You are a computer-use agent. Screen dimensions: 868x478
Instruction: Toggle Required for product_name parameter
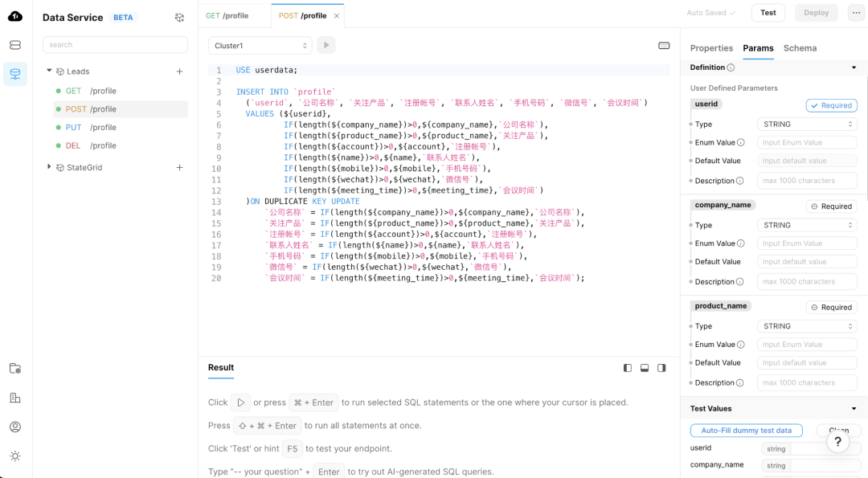point(832,308)
